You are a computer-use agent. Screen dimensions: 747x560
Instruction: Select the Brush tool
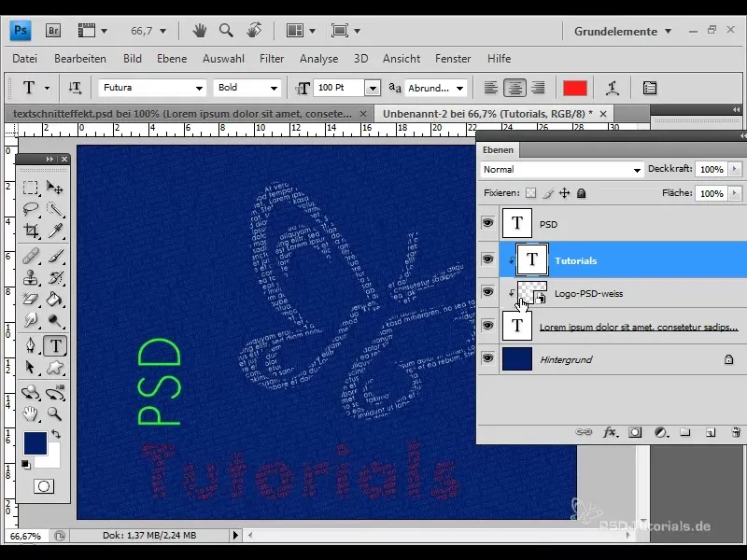(x=55, y=256)
